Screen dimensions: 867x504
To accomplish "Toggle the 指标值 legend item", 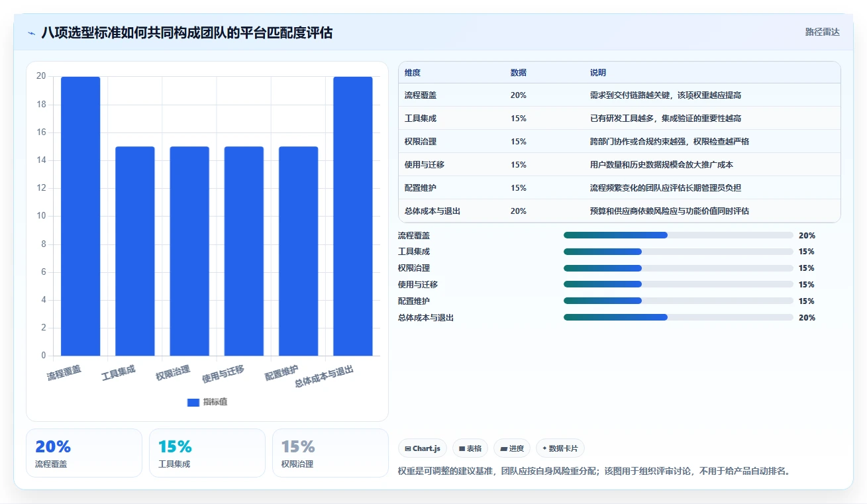I will point(207,402).
